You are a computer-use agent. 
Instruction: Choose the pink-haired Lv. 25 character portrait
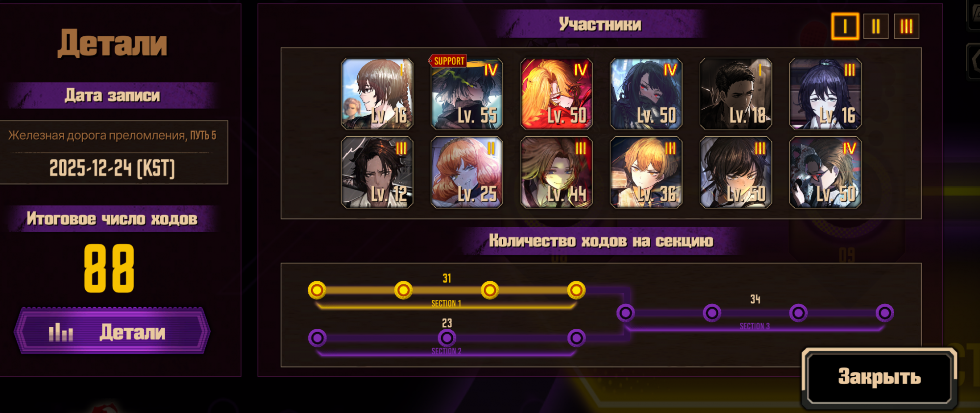[466, 172]
